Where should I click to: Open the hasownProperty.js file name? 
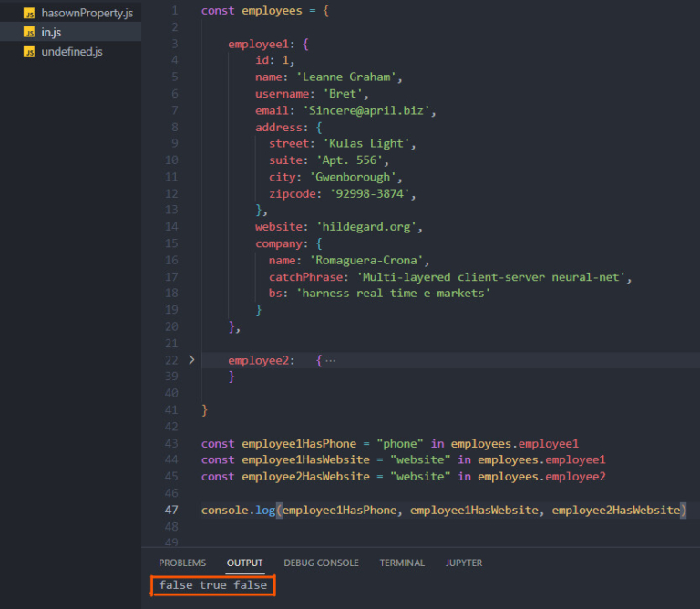tap(87, 14)
